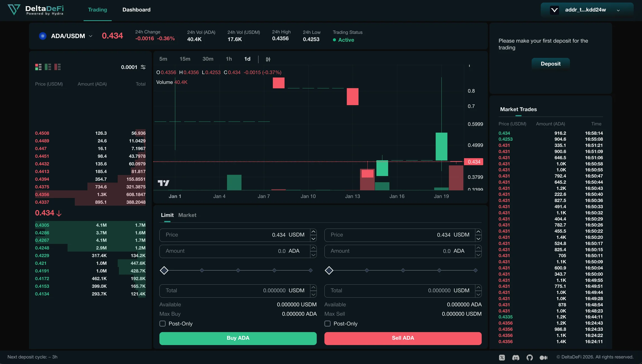The image size is (642, 364).
Task: Click the ADA coin icon
Action: [x=43, y=36]
